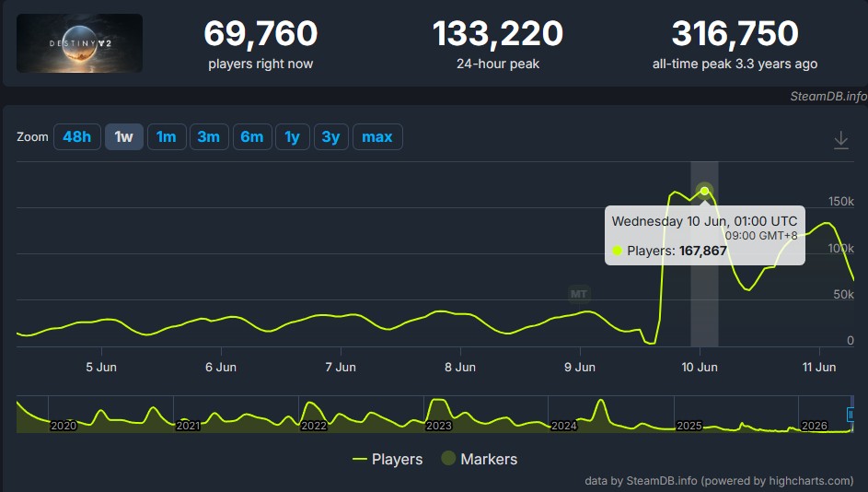868x492 pixels.
Task: Select the 48h zoom range
Action: 77,137
